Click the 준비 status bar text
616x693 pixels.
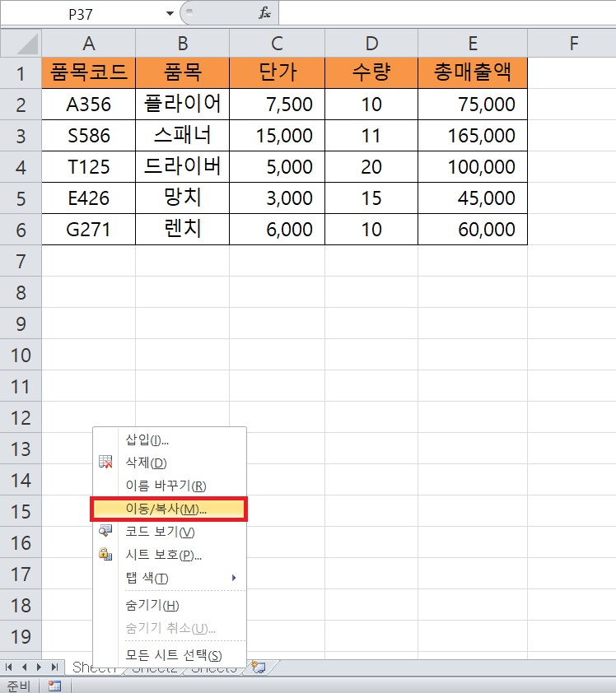coord(19,686)
